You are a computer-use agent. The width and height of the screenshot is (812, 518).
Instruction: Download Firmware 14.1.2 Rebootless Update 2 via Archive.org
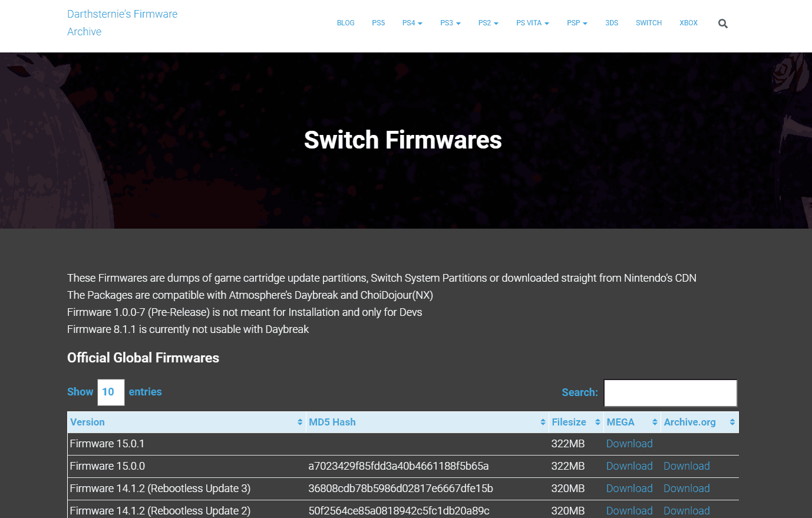(686, 511)
